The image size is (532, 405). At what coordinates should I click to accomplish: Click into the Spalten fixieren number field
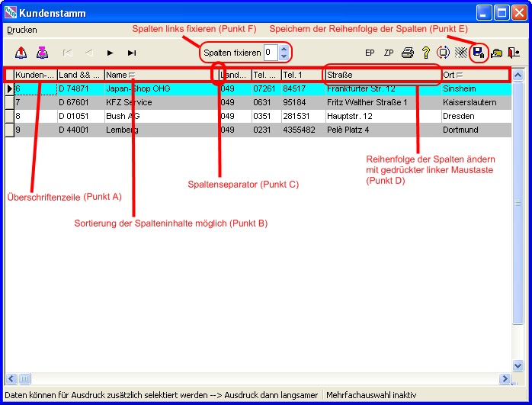click(270, 53)
